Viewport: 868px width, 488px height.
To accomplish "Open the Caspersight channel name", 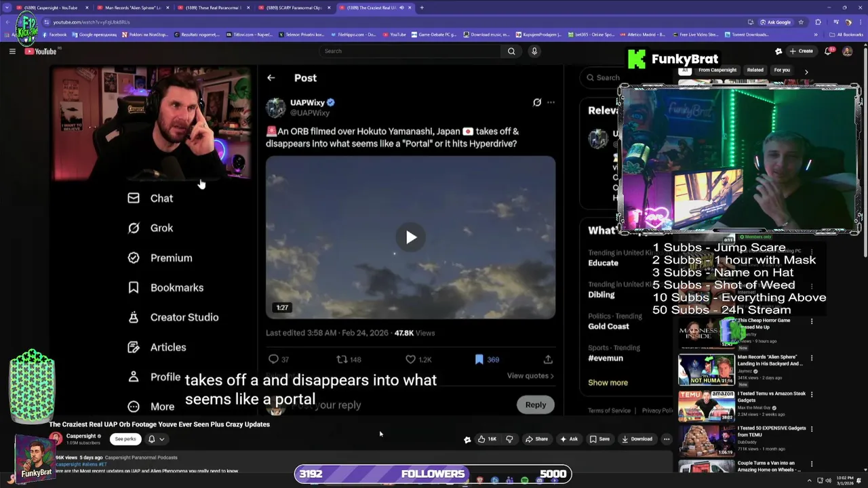I will pos(81,436).
